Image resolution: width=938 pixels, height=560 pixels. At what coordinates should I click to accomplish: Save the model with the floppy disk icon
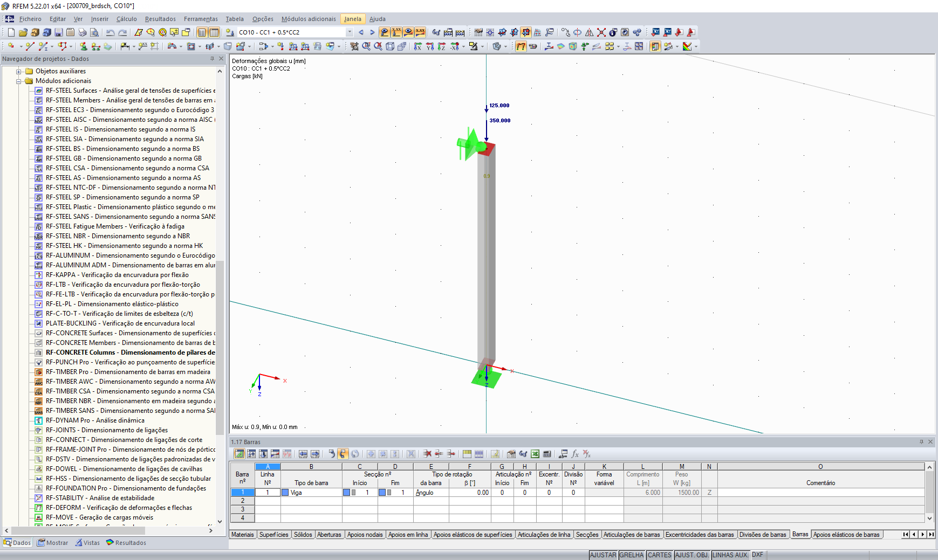click(59, 32)
